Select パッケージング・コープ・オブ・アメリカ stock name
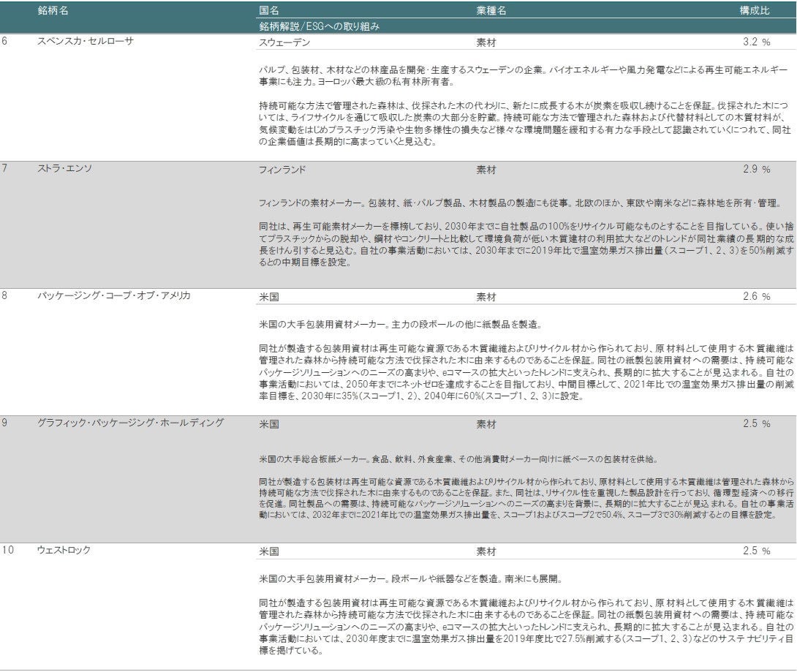 point(114,296)
